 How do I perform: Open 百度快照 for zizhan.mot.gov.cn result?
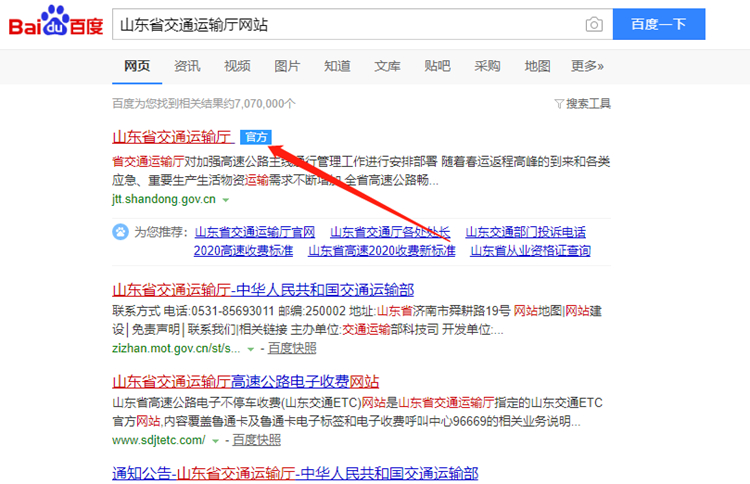point(292,349)
